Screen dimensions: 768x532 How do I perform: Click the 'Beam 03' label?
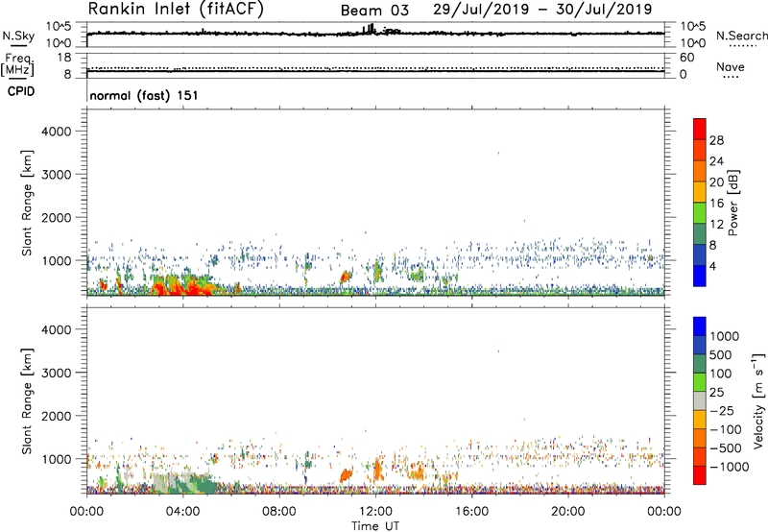[x=374, y=11]
